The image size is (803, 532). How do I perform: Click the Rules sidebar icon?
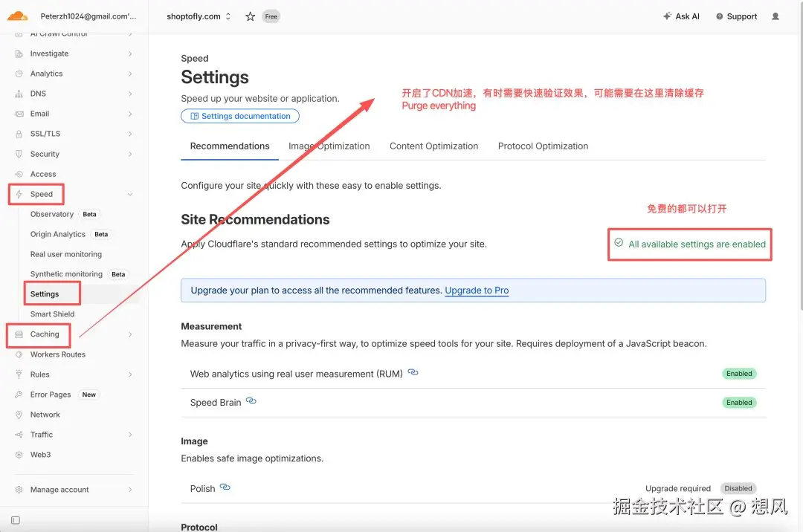pyautogui.click(x=19, y=374)
